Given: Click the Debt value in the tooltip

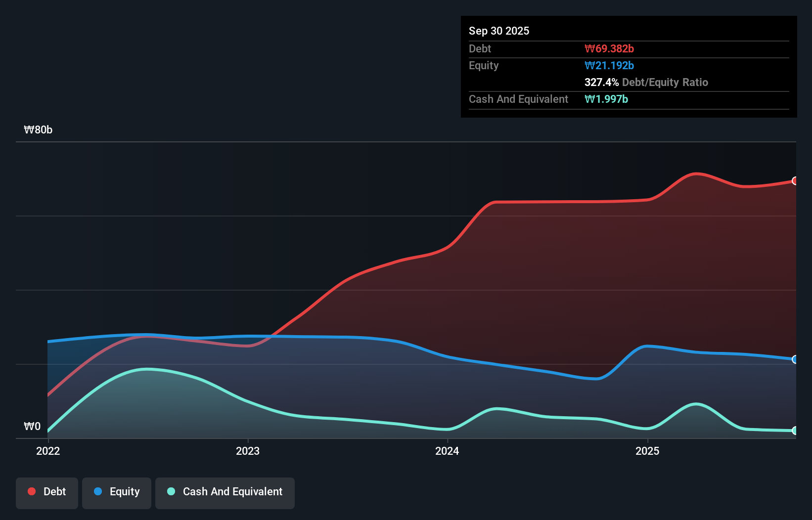Looking at the screenshot, I should click(610, 48).
